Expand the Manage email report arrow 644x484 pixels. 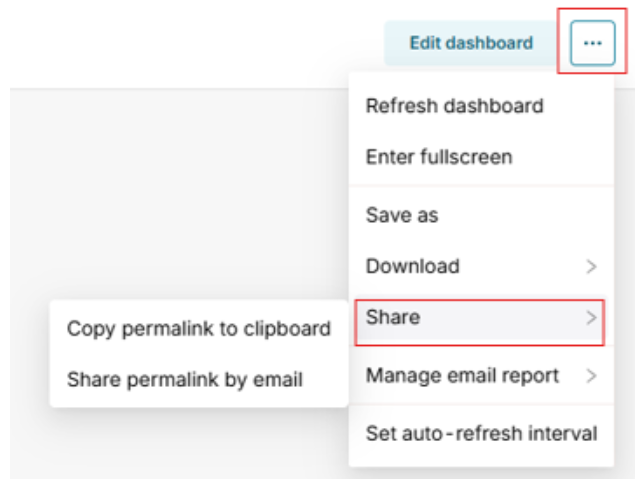(x=592, y=377)
